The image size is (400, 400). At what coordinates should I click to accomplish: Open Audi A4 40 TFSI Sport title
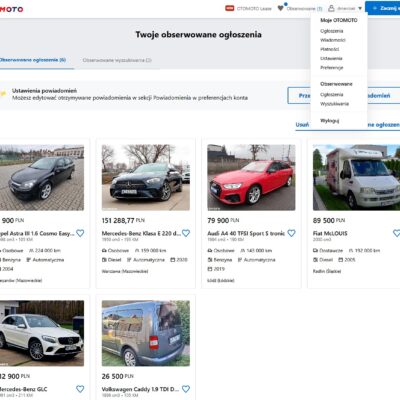(x=246, y=233)
